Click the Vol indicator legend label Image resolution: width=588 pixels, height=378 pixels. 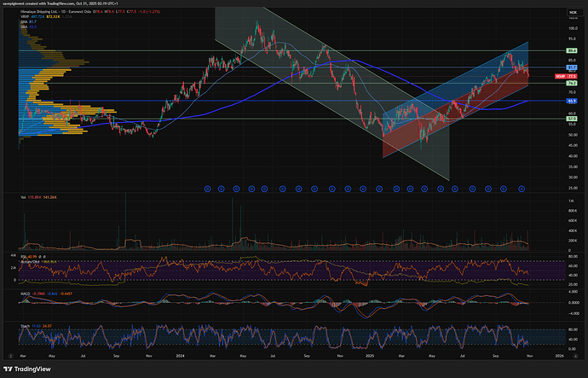coord(23,198)
